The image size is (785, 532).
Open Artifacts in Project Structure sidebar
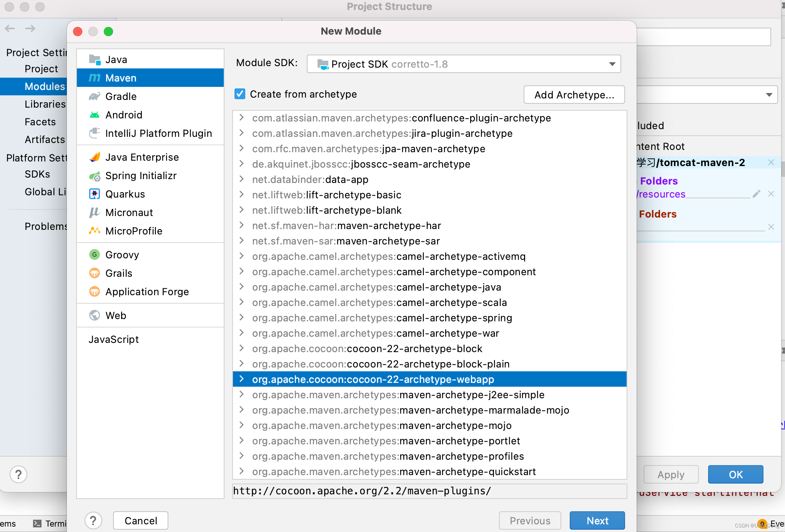(x=33, y=140)
